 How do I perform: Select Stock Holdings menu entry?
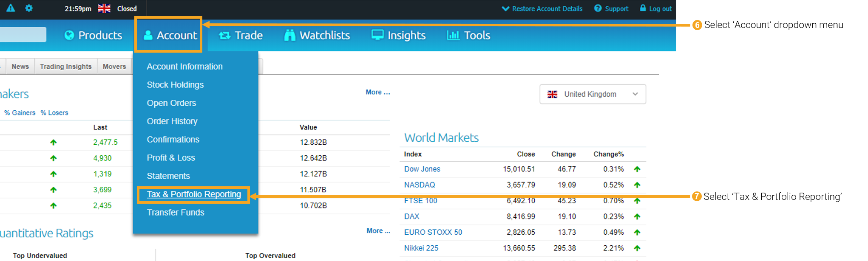pos(175,85)
